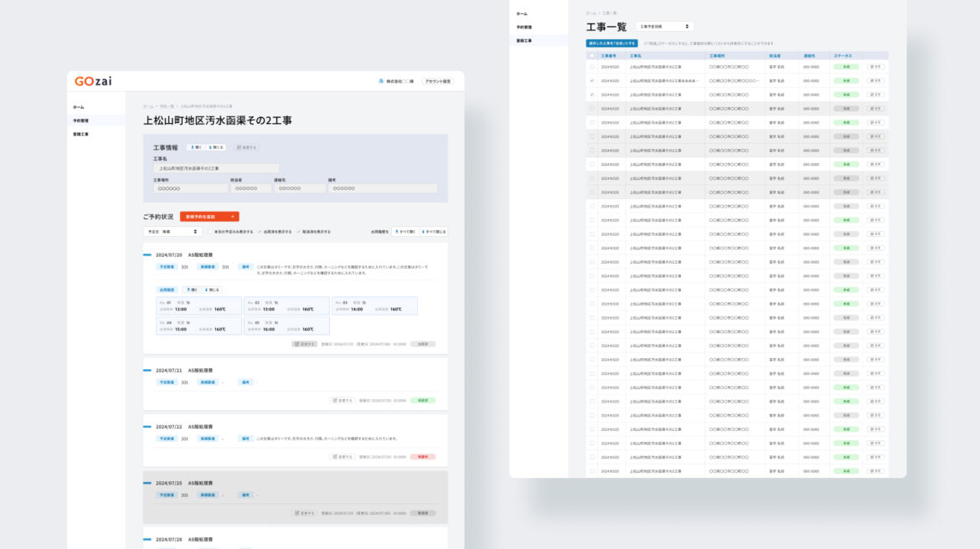Click the 担当者 input field
This screenshot has height=549, width=980.
click(x=250, y=188)
